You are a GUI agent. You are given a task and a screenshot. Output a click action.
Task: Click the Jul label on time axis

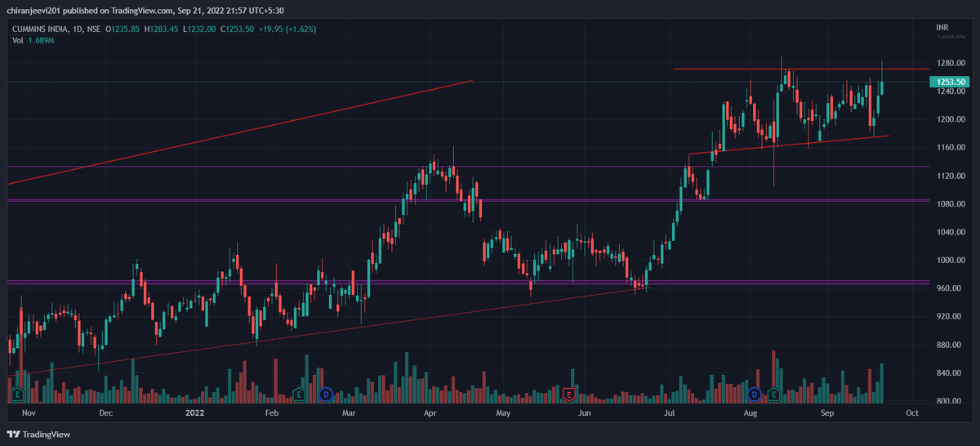670,413
